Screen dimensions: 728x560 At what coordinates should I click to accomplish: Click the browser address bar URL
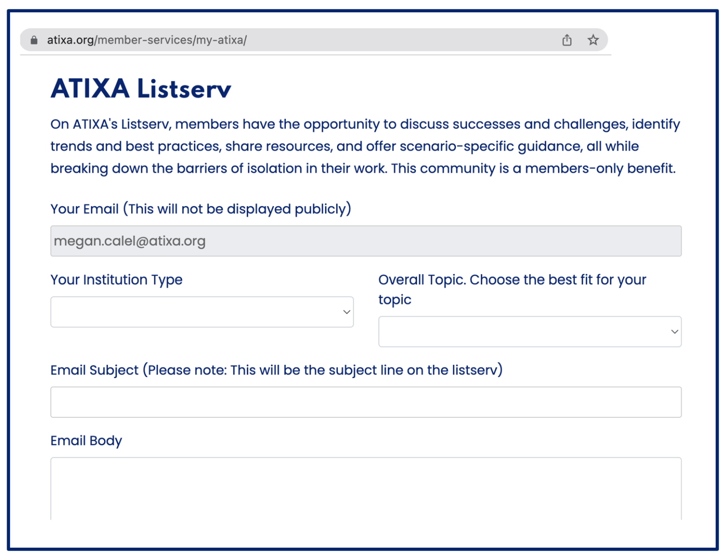click(x=142, y=40)
